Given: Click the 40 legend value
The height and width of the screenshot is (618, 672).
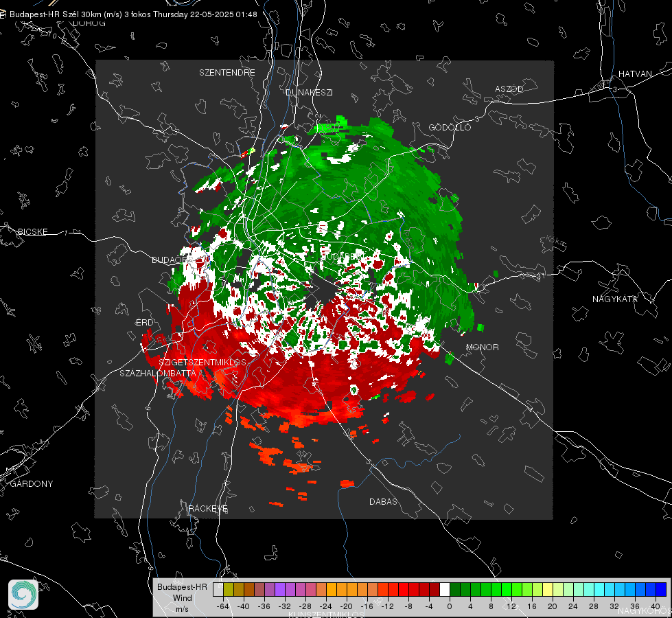Looking at the screenshot, I should [x=656, y=606].
